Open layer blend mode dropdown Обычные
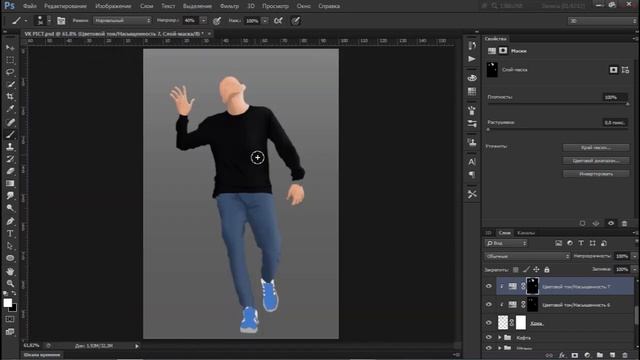Viewport: 640px width, 360px height. [x=527, y=256]
